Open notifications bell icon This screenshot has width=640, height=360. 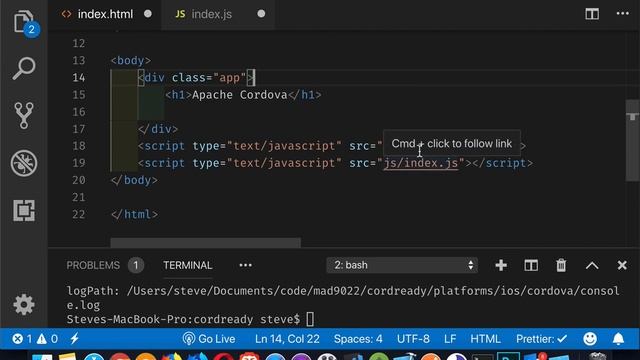pyautogui.click(x=618, y=338)
